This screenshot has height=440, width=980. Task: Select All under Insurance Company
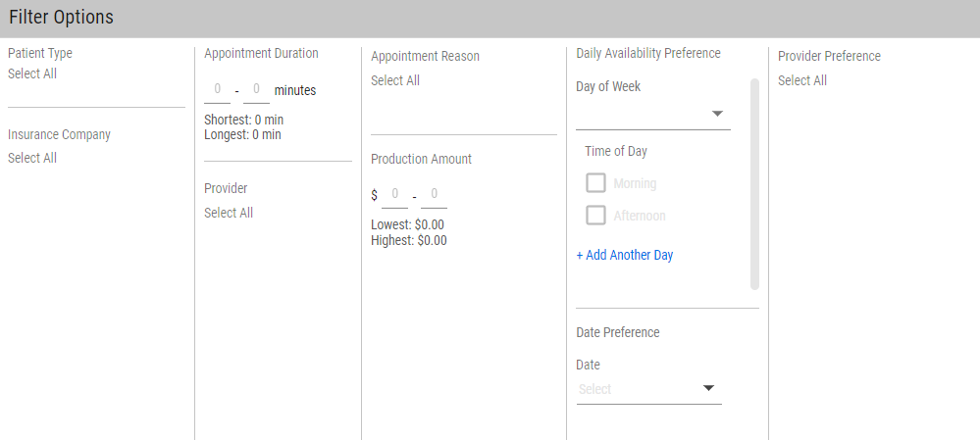click(32, 158)
